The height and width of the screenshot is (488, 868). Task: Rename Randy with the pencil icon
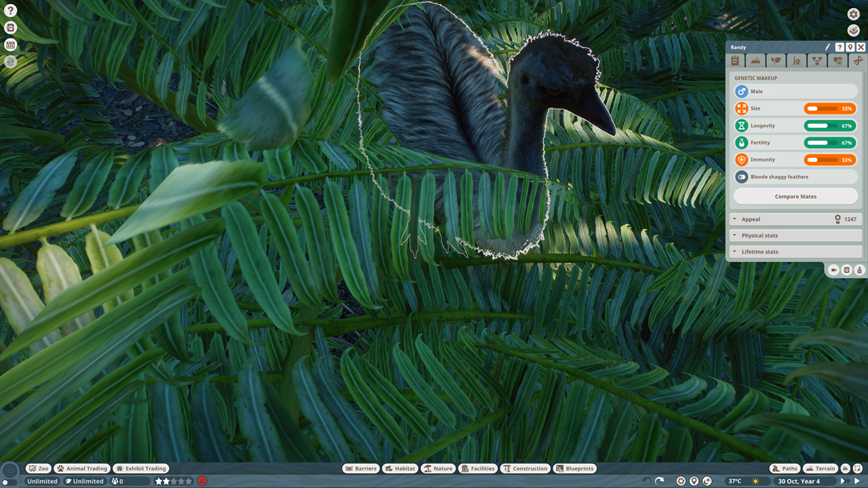(x=827, y=47)
